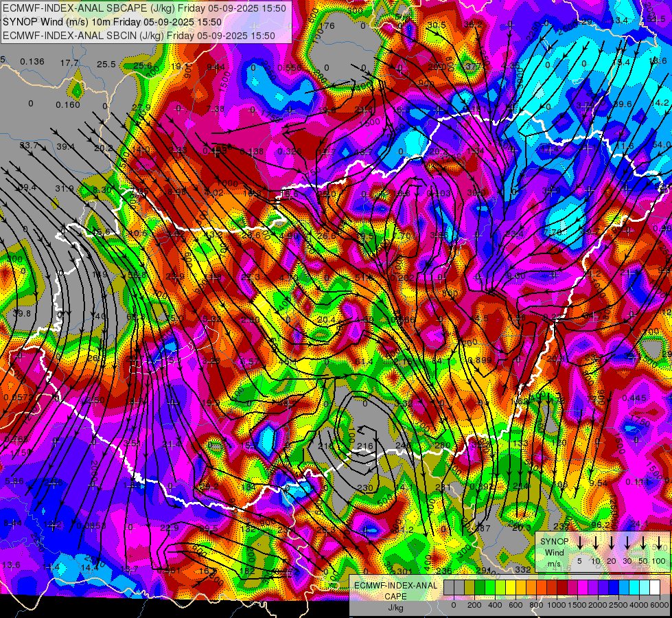Click the map value '332'
The height and width of the screenshot is (618, 672).
pyautogui.click(x=523, y=569)
